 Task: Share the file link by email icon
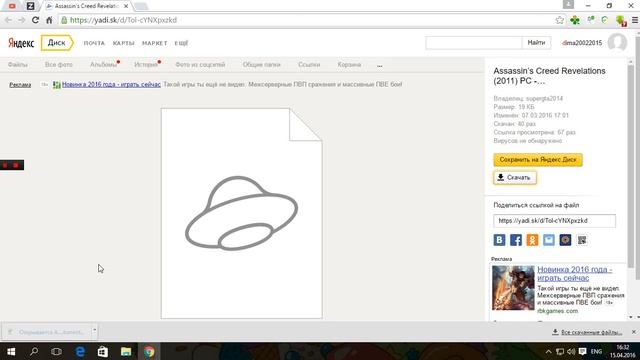pyautogui.click(x=549, y=240)
